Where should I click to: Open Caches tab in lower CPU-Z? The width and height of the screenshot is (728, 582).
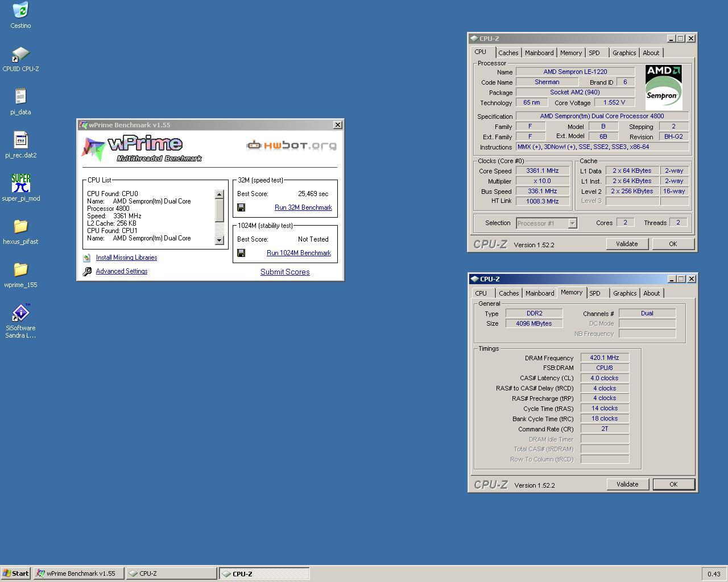coord(509,293)
